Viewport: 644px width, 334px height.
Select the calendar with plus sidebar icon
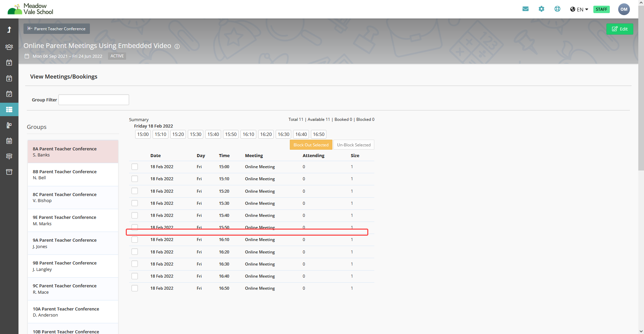click(x=9, y=78)
